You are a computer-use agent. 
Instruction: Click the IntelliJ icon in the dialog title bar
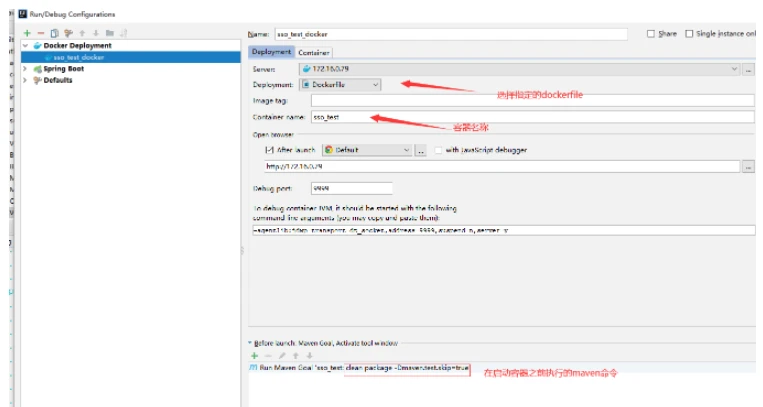pyautogui.click(x=22, y=14)
